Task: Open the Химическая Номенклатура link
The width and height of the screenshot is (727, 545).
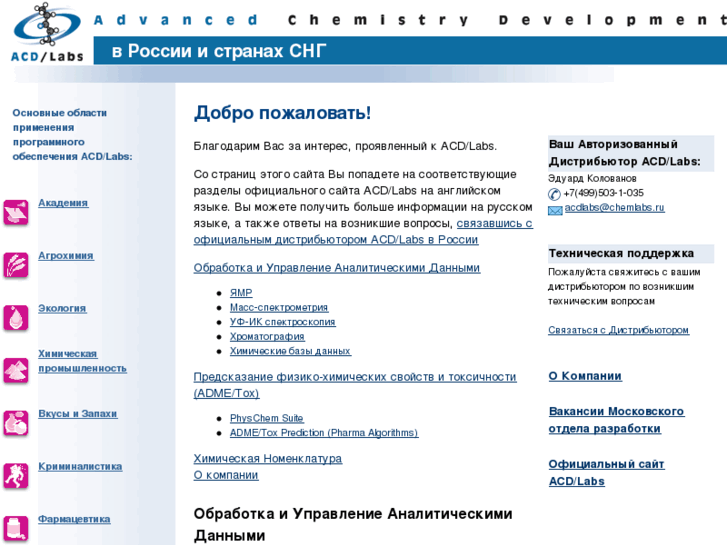Action: [x=268, y=459]
